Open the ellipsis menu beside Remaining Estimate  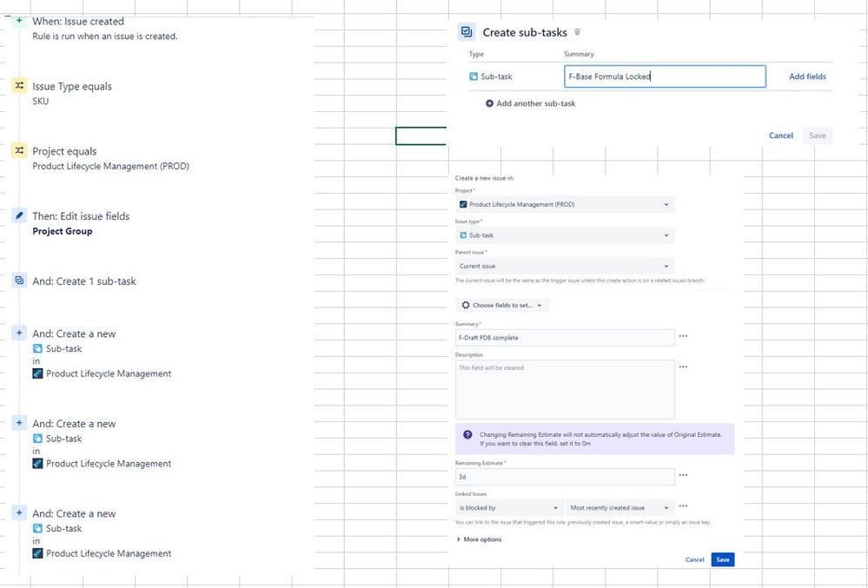tap(683, 476)
